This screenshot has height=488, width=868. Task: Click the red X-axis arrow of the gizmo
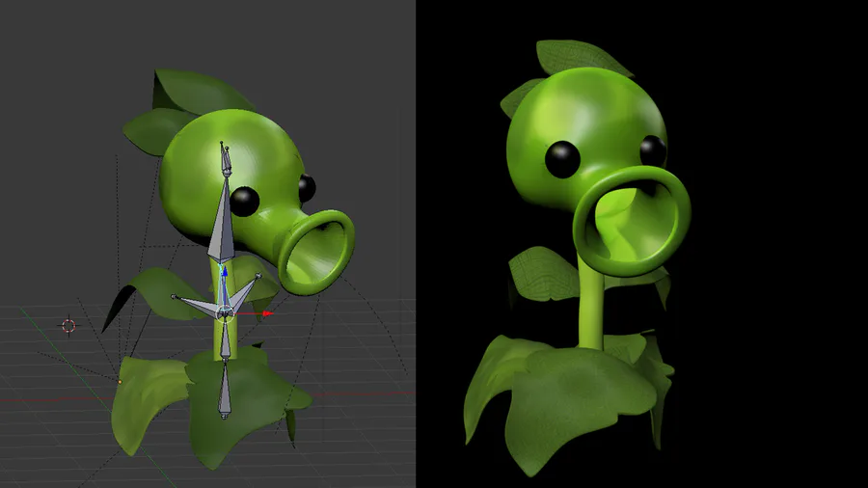268,313
